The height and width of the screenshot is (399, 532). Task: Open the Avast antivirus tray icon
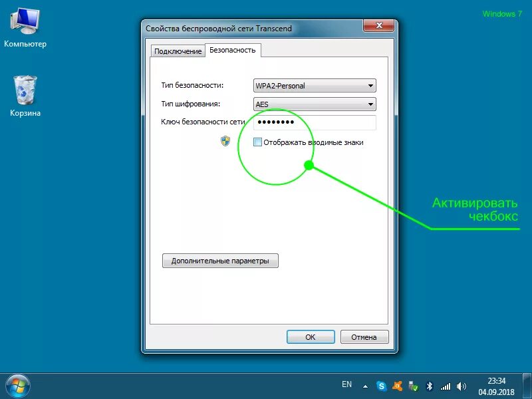397,386
